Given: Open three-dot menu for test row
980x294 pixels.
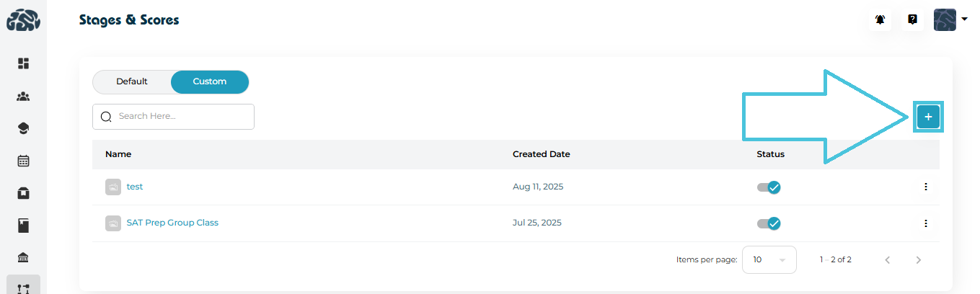Looking at the screenshot, I should tap(926, 187).
